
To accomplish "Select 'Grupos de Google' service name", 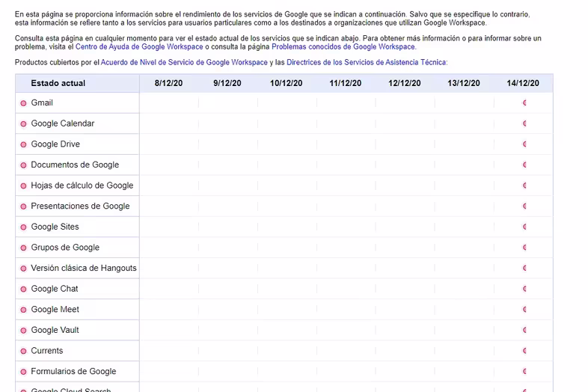I will click(x=65, y=247).
